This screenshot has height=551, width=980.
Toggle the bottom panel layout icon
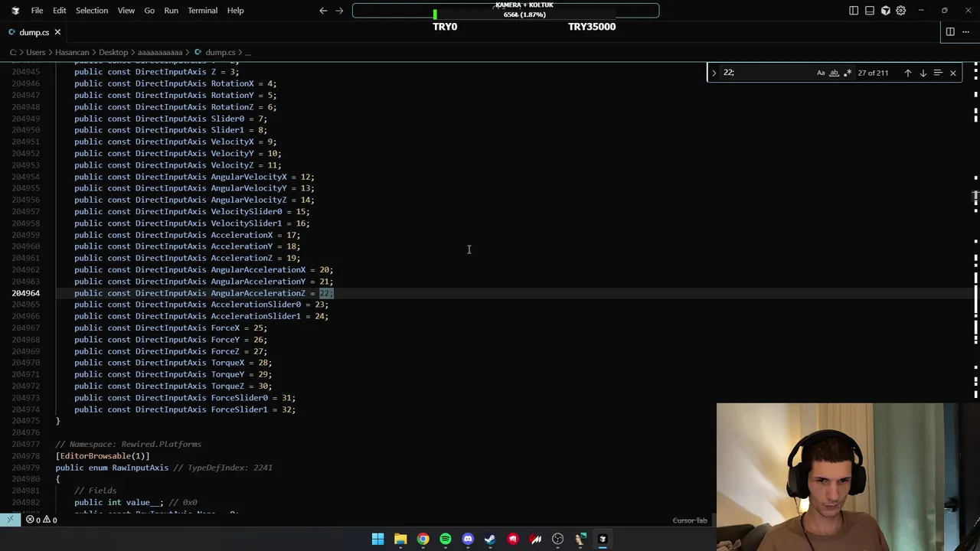click(870, 11)
